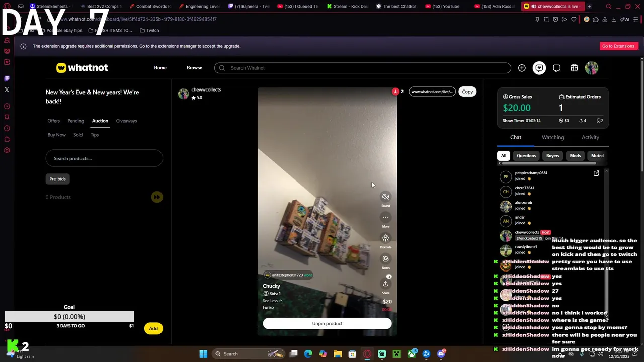Filter chat by Questions
The width and height of the screenshot is (644, 362).
(526, 156)
